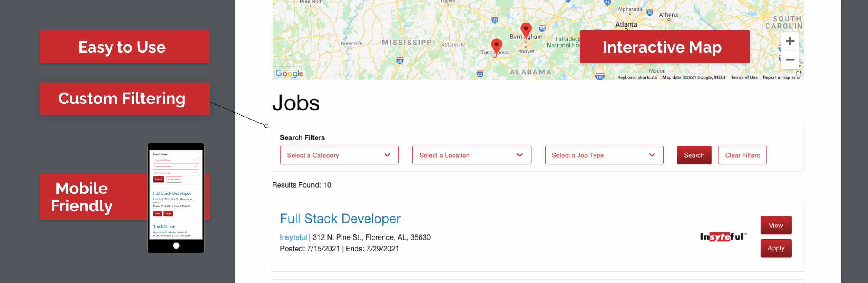Open the Select a Location dropdown
Screen dimensions: 868x283
pos(471,155)
